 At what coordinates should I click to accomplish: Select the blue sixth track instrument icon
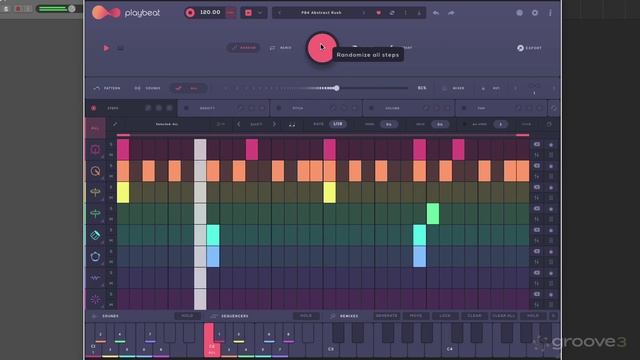(x=95, y=256)
